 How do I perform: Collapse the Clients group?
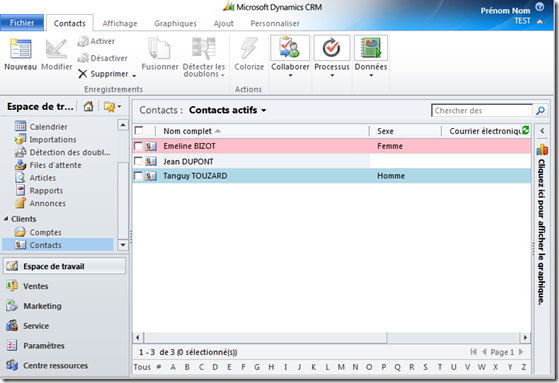pyautogui.click(x=6, y=219)
